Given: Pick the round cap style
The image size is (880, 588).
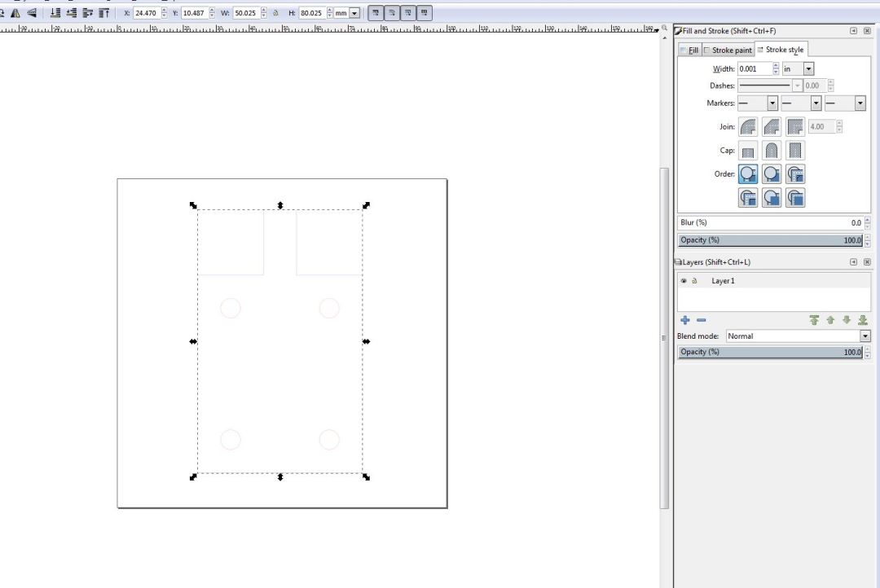Looking at the screenshot, I should pos(772,151).
